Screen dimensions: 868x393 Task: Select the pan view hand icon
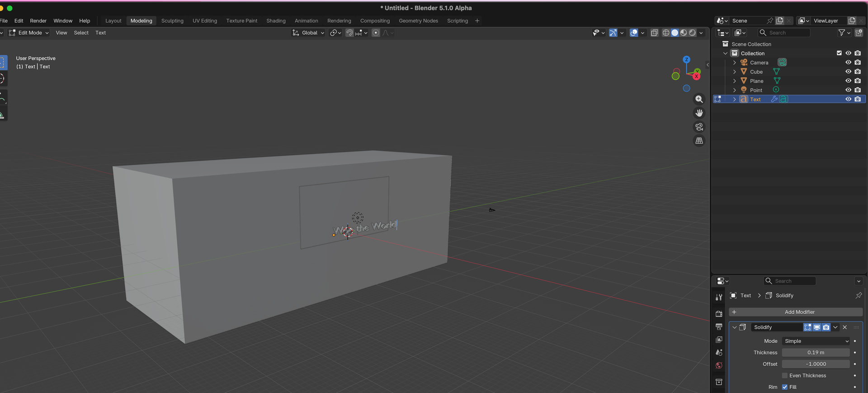click(699, 113)
